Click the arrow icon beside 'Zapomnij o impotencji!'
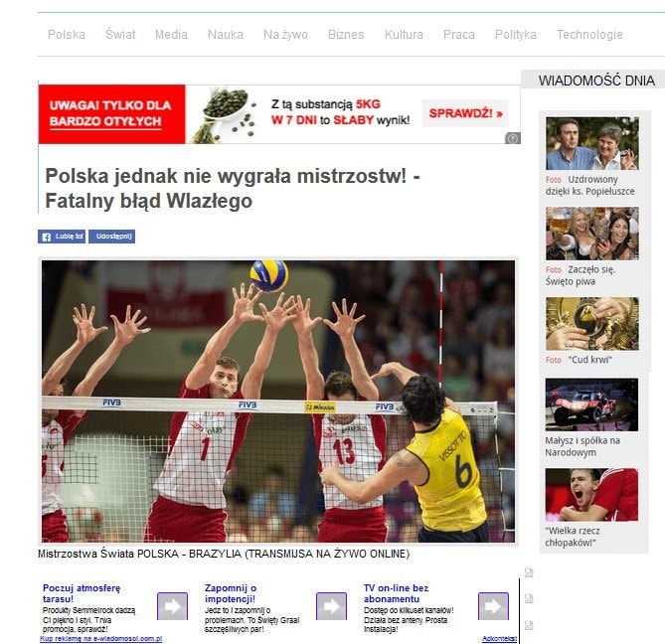665x644 pixels. click(331, 605)
